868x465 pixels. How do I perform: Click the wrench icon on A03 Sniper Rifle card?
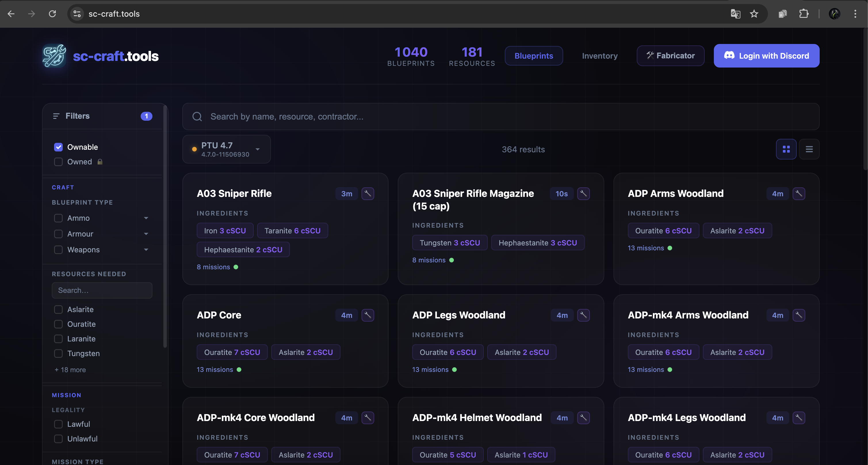368,194
